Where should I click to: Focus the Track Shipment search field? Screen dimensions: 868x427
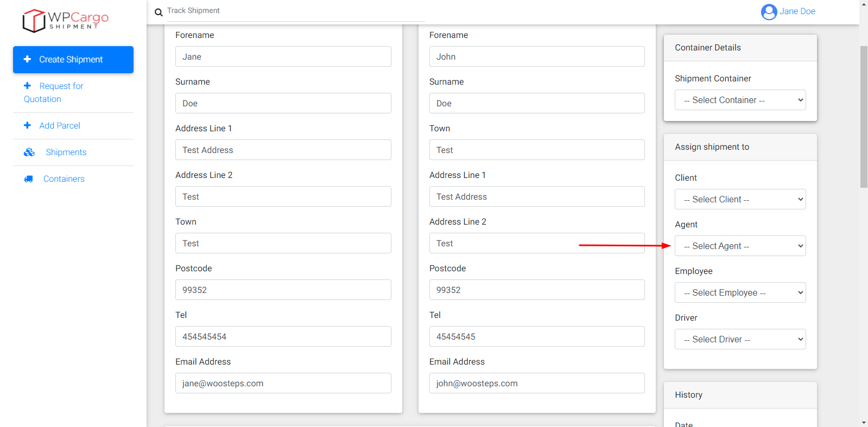(295, 11)
